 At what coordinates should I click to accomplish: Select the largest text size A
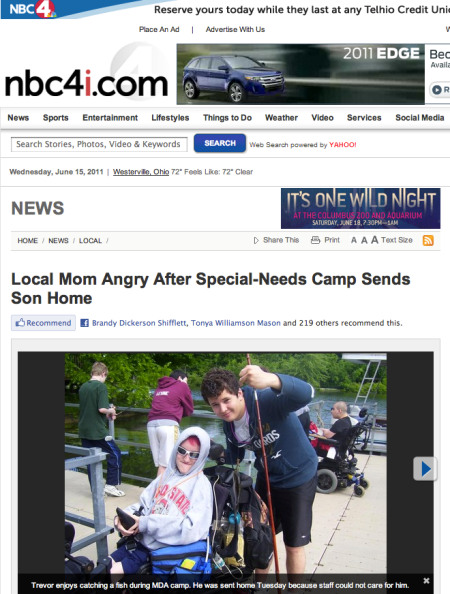pyautogui.click(x=374, y=240)
